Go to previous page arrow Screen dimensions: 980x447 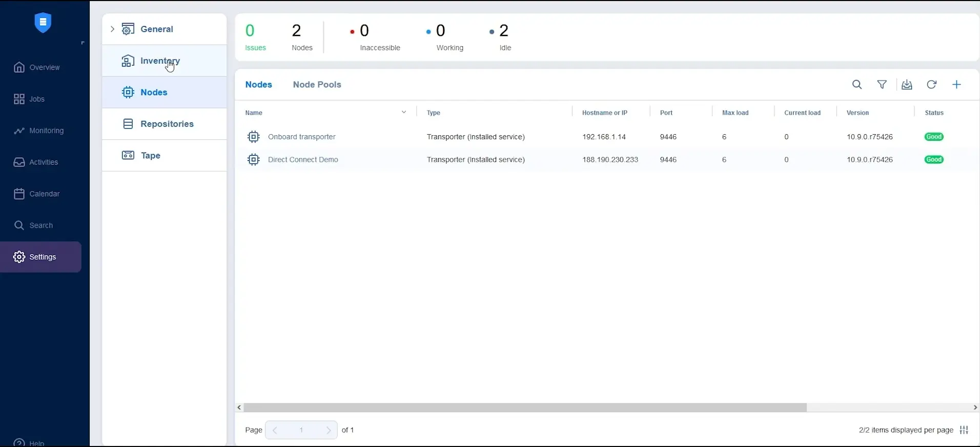click(275, 431)
